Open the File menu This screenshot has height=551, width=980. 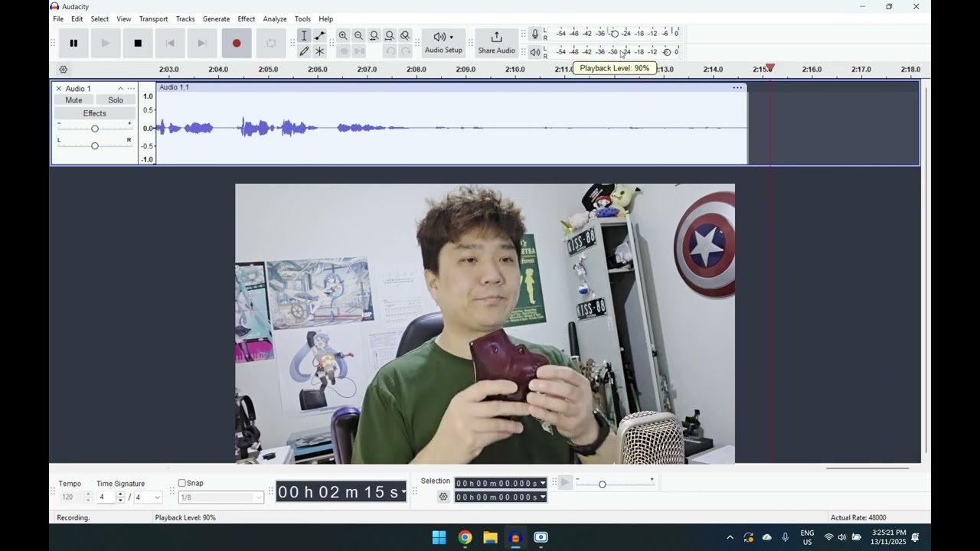tap(58, 19)
